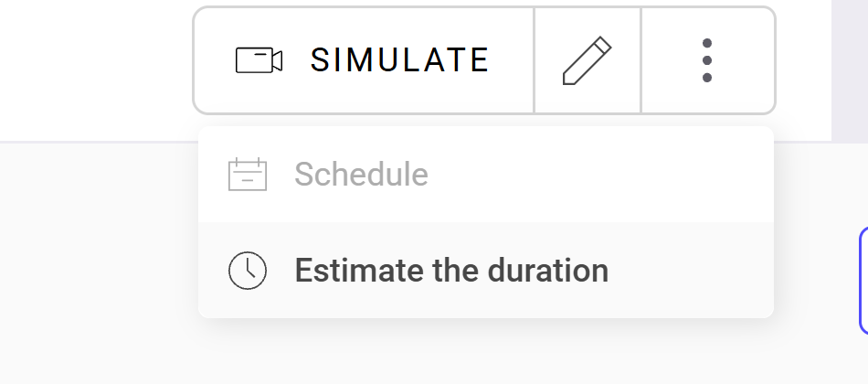
Task: Click the calendar icon next to Schedule
Action: [247, 174]
